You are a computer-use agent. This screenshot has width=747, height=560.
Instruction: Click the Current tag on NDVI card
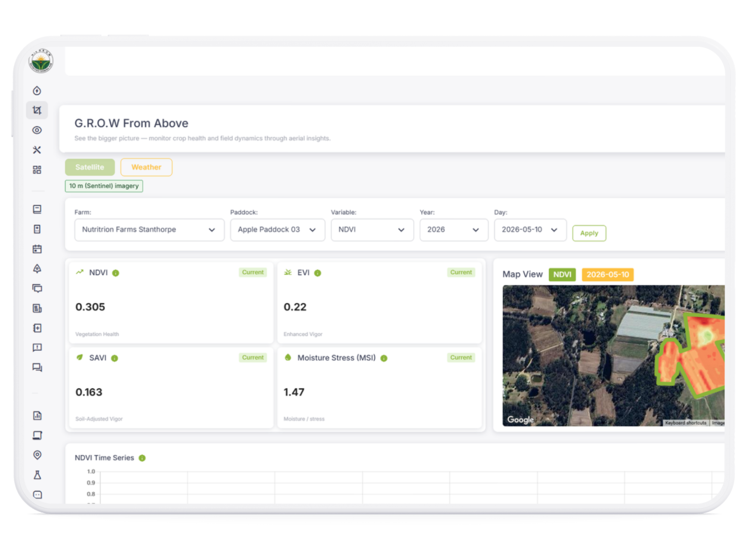[253, 273]
